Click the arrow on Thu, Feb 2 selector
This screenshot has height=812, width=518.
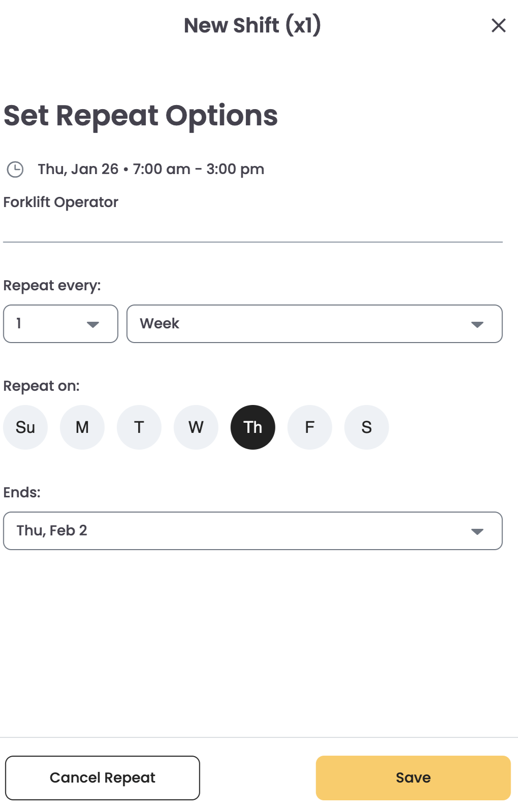[477, 531]
